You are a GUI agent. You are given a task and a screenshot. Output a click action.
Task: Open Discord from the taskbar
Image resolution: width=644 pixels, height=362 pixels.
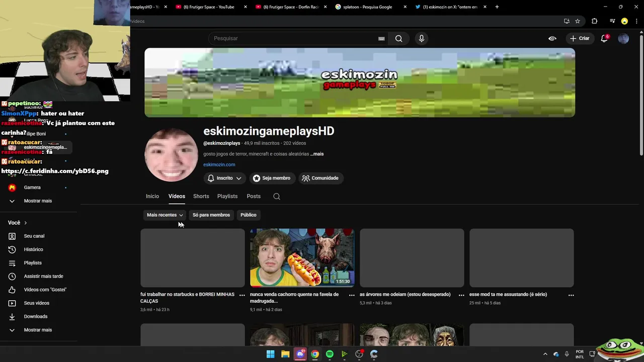tap(300, 354)
